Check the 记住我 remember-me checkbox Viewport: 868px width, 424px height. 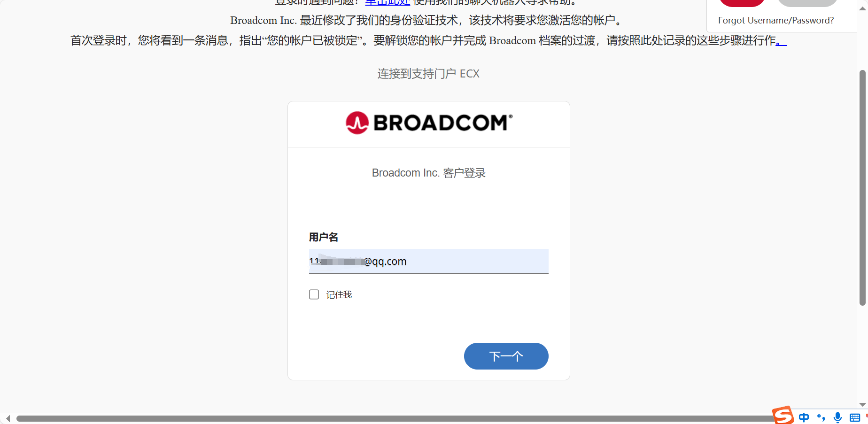pos(314,294)
